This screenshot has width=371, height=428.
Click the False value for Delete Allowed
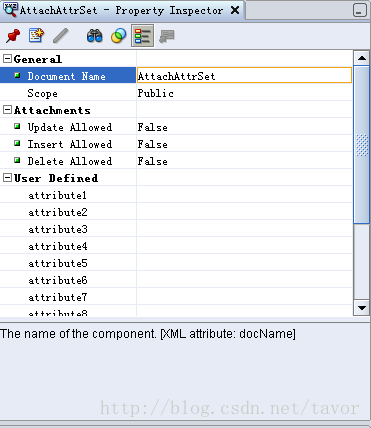[153, 161]
